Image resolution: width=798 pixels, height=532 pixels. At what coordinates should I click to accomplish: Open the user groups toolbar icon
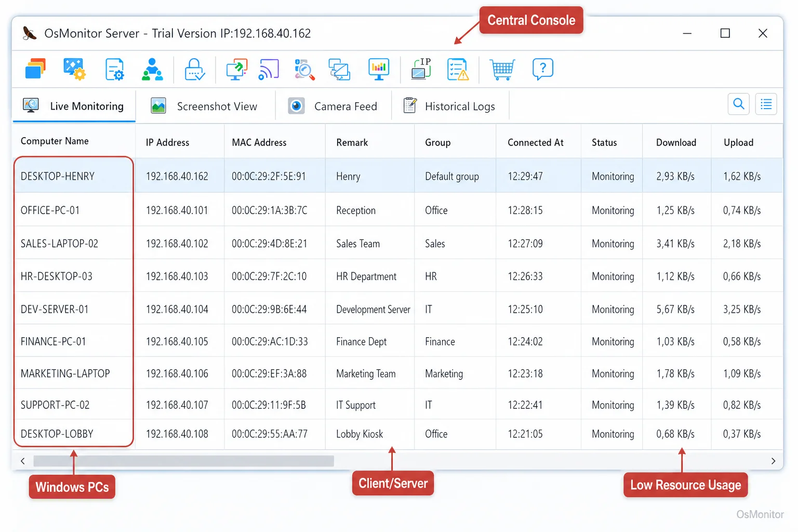[x=152, y=69]
